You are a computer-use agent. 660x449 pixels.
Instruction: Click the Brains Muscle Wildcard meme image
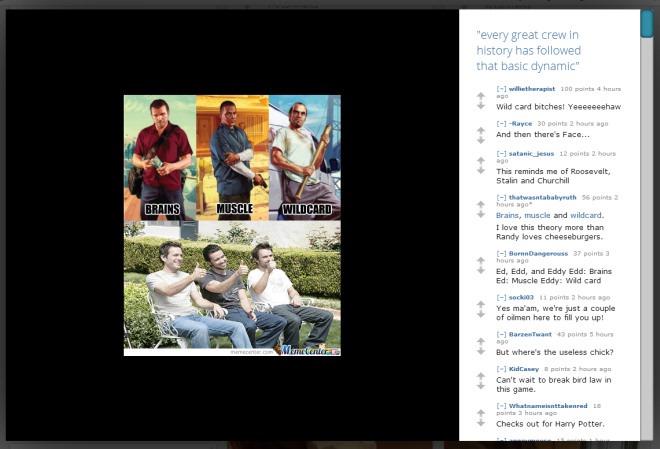(x=232, y=225)
